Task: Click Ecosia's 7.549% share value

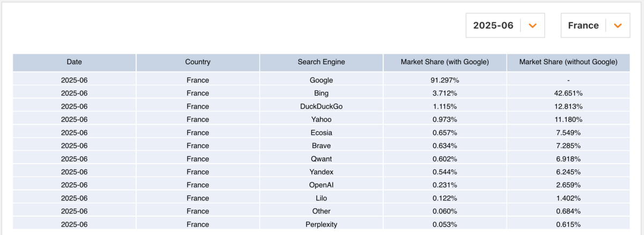Action: [x=568, y=133]
